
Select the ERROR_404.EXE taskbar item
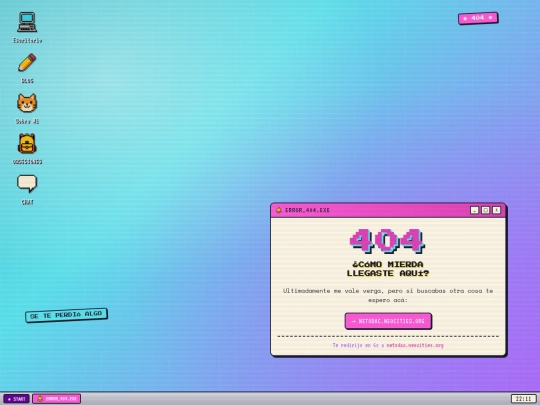[56, 399]
